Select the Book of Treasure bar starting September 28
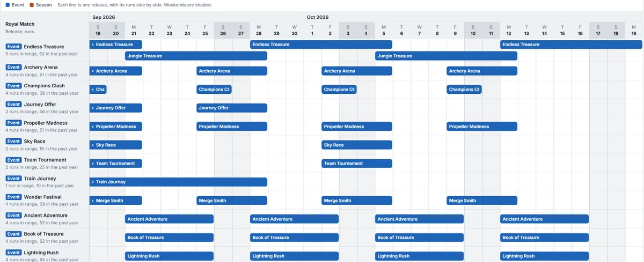 [x=294, y=237]
